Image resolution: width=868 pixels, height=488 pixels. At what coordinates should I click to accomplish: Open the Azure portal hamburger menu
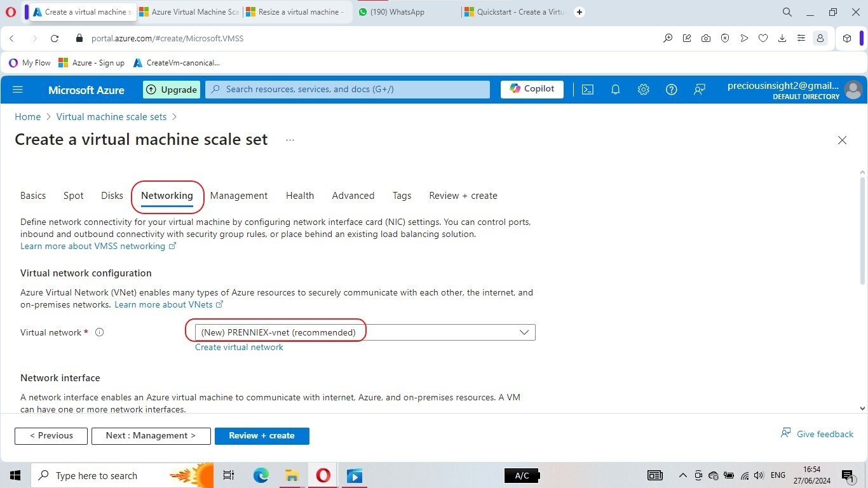click(x=18, y=90)
